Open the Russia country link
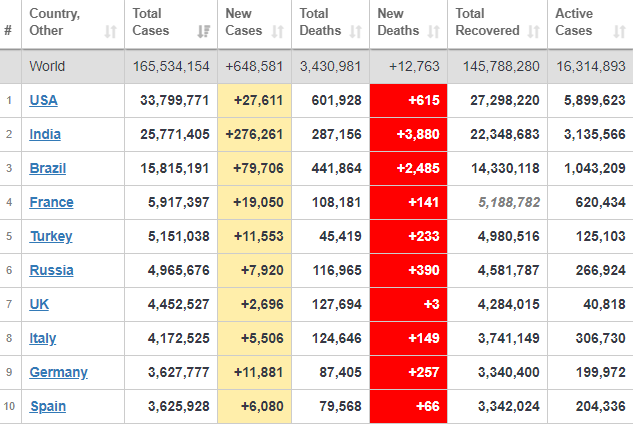This screenshot has width=633, height=424. [x=52, y=270]
